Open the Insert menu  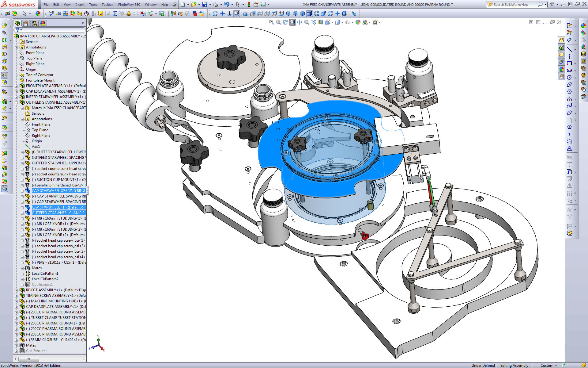pyautogui.click(x=80, y=5)
